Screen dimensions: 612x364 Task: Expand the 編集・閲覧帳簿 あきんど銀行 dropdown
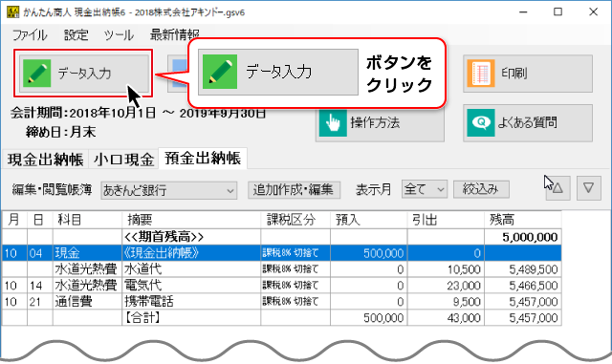click(x=168, y=190)
